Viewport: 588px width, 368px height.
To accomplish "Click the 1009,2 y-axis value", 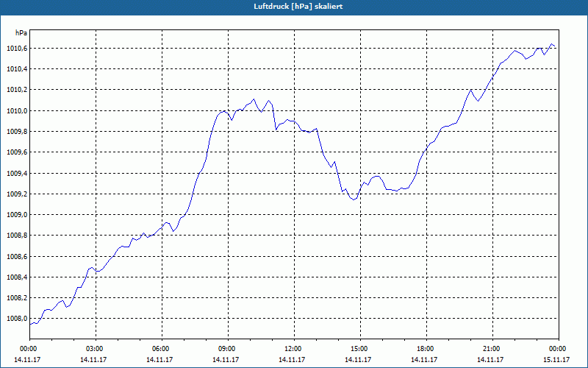I will tap(16, 194).
